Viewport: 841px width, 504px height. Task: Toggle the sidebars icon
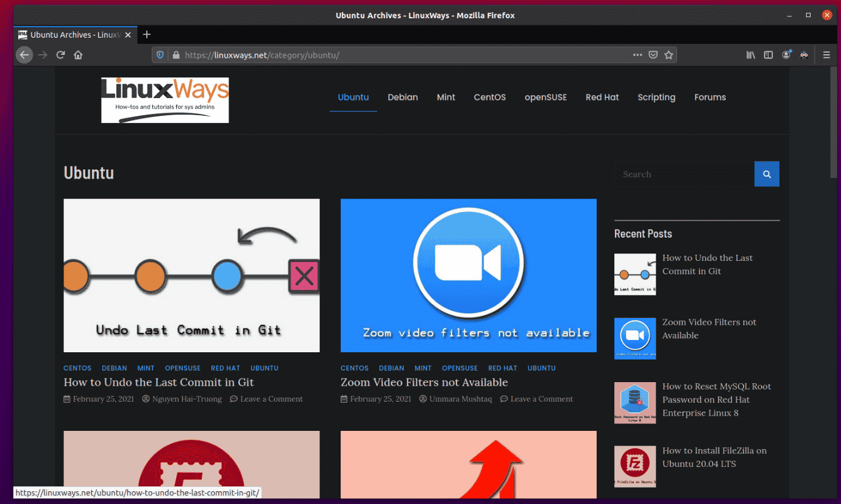pyautogui.click(x=768, y=55)
